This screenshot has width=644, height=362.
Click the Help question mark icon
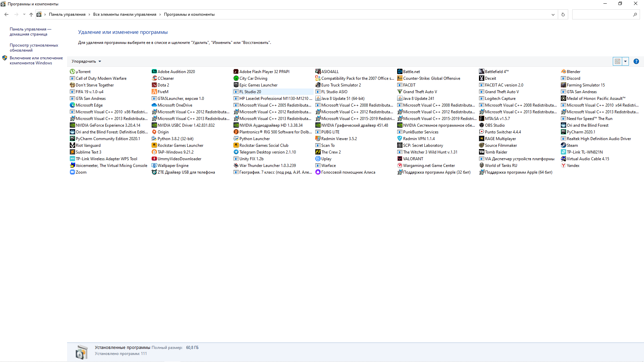(x=636, y=61)
